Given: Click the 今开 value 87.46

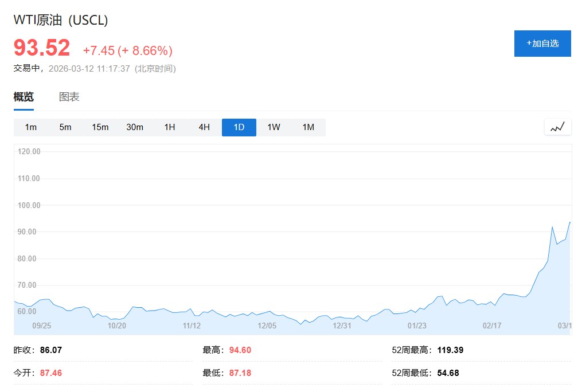Looking at the screenshot, I should click(x=51, y=373).
